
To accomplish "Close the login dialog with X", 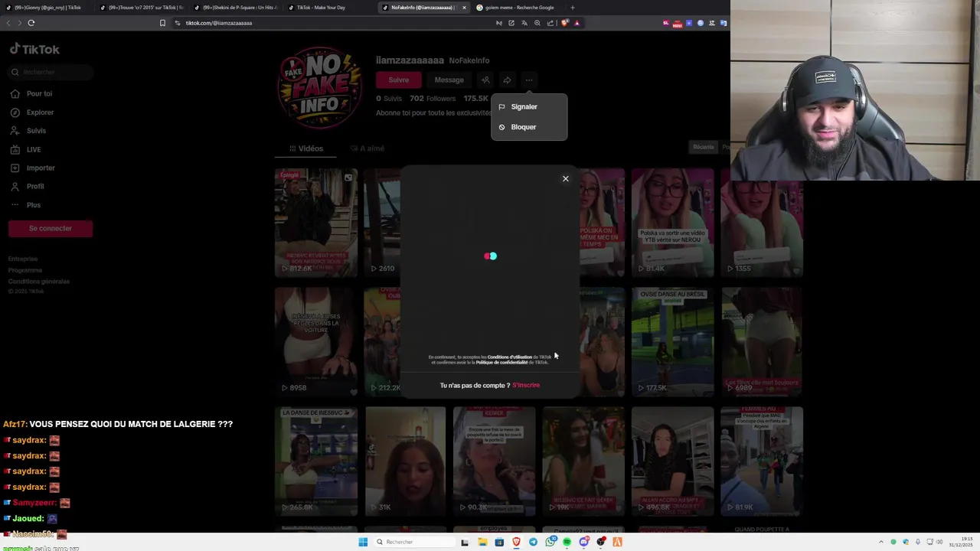I will 566,179.
